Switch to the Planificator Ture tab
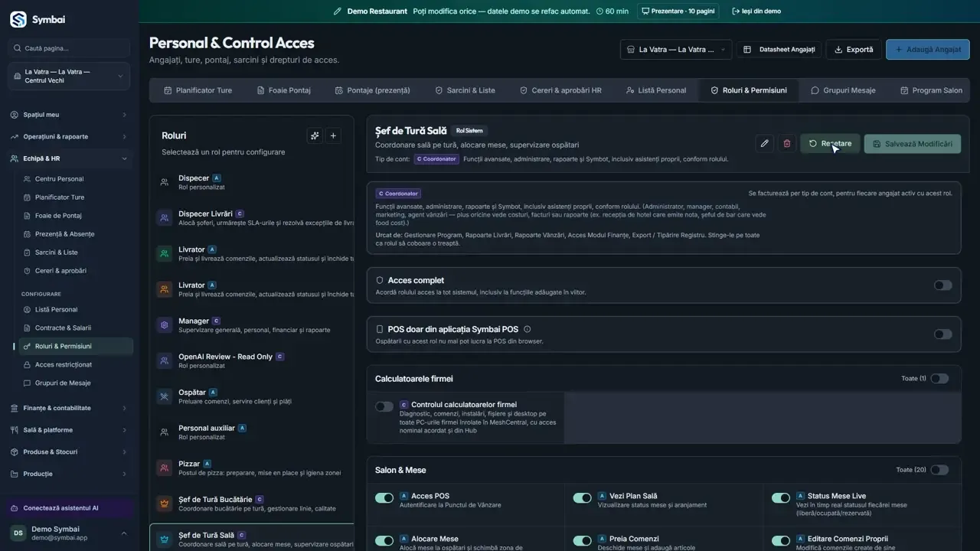This screenshot has width=980, height=551. pyautogui.click(x=198, y=90)
